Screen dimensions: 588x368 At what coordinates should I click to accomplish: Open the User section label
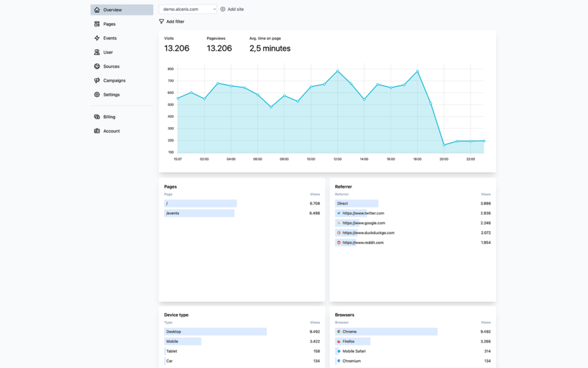click(108, 52)
